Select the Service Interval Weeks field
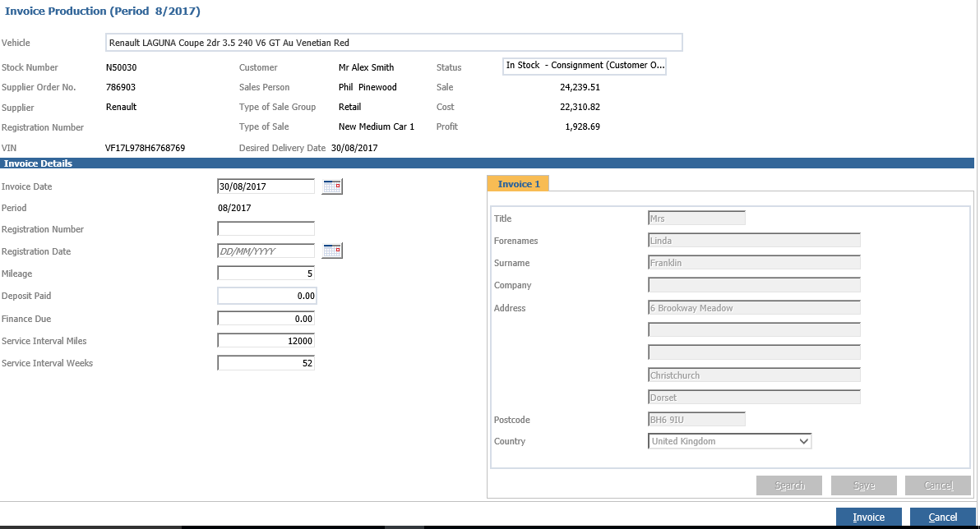 [x=266, y=363]
